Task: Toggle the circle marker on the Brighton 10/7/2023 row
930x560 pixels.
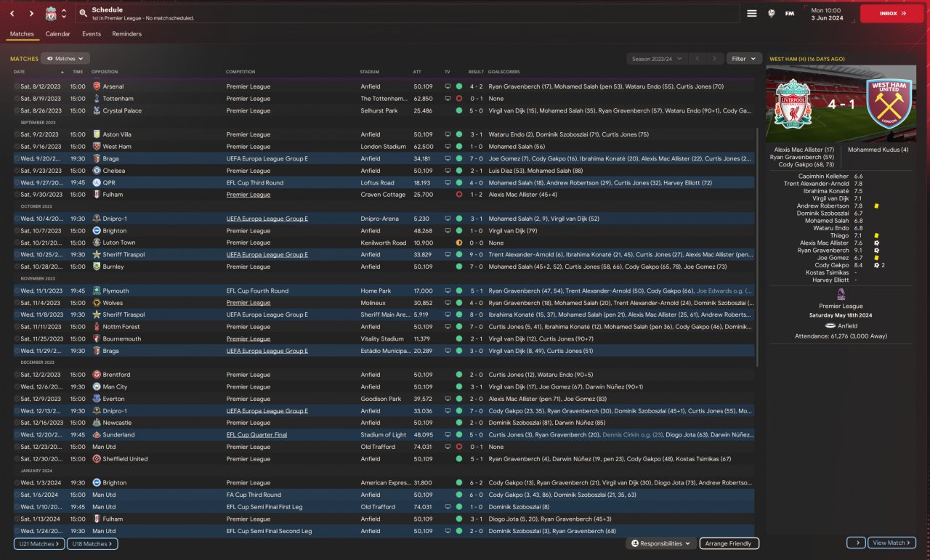Action: pos(17,231)
